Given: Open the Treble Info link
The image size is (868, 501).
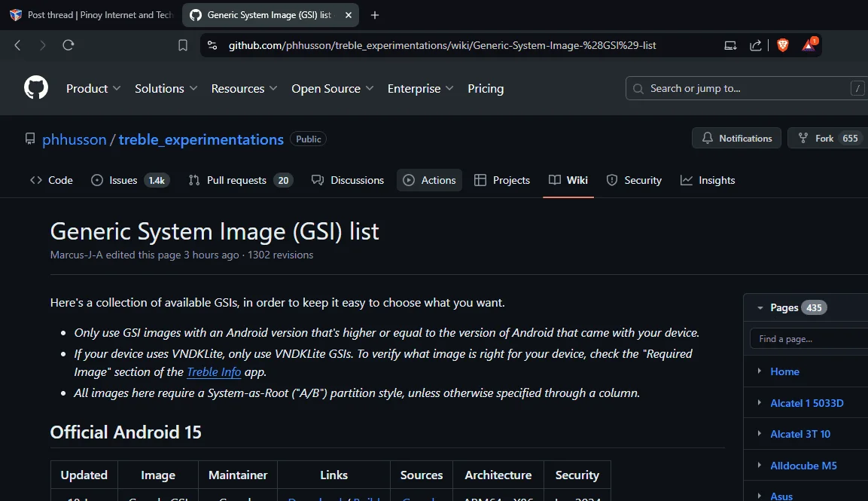Looking at the screenshot, I should pyautogui.click(x=214, y=372).
